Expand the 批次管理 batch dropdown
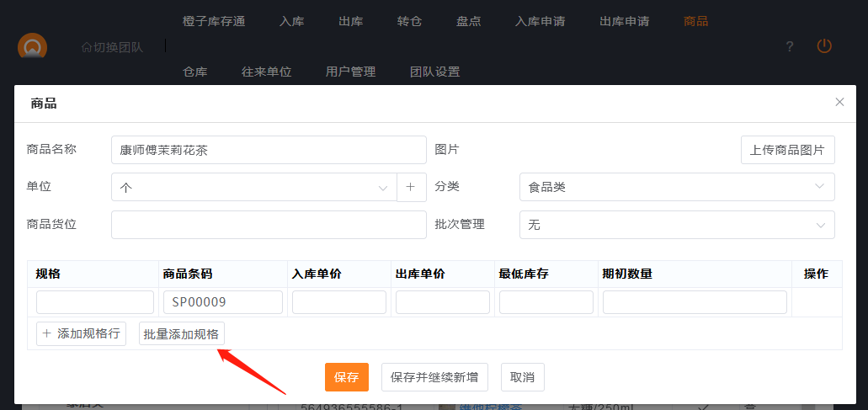The height and width of the screenshot is (410, 868). click(x=676, y=225)
